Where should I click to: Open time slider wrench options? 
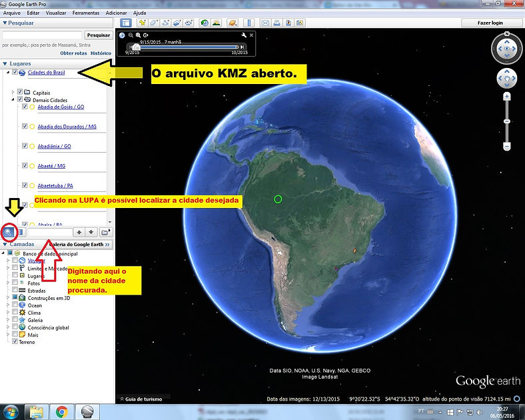coord(244,35)
